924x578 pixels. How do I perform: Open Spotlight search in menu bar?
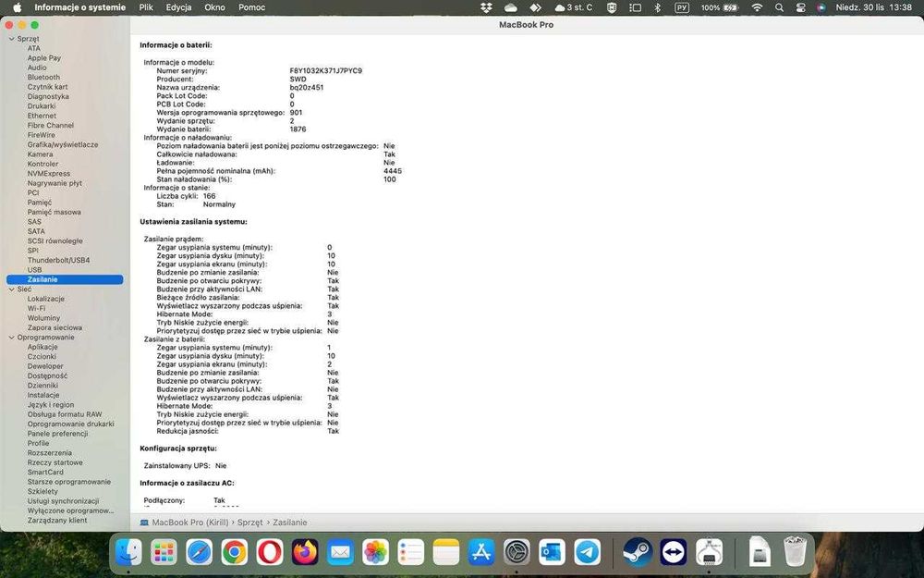pyautogui.click(x=779, y=7)
